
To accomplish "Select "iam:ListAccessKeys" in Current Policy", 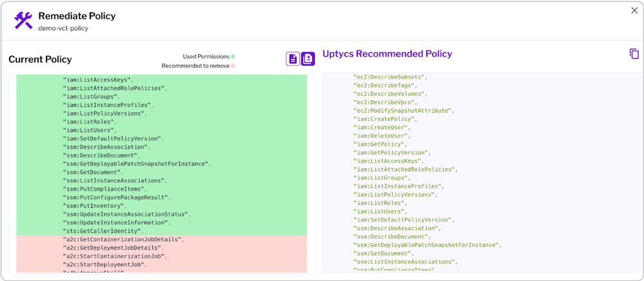I will coord(98,79).
